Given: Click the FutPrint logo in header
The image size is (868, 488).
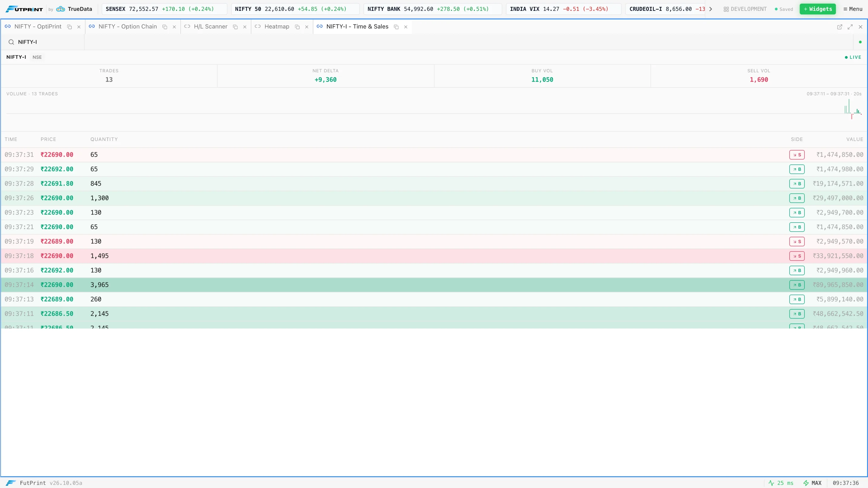Looking at the screenshot, I should [24, 9].
